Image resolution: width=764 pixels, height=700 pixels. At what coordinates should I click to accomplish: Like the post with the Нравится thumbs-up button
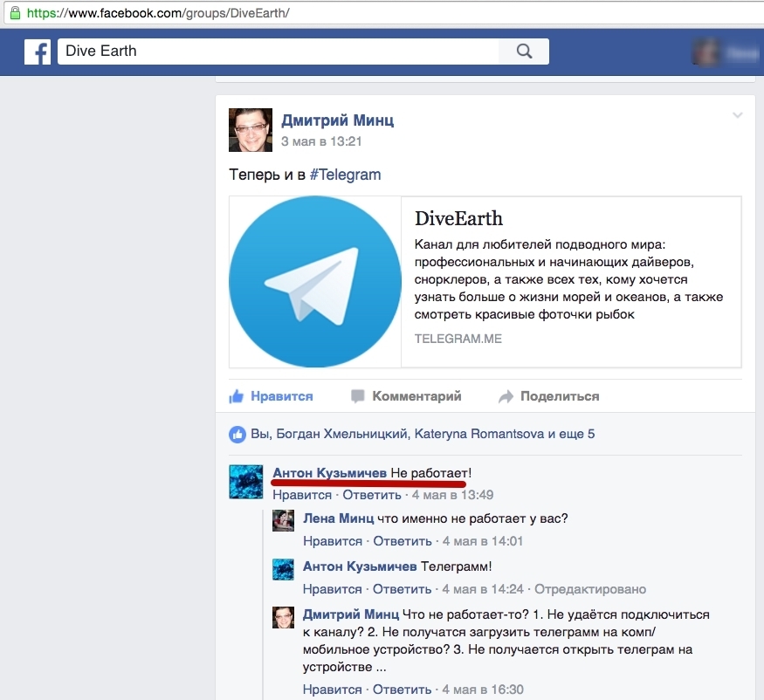[271, 396]
